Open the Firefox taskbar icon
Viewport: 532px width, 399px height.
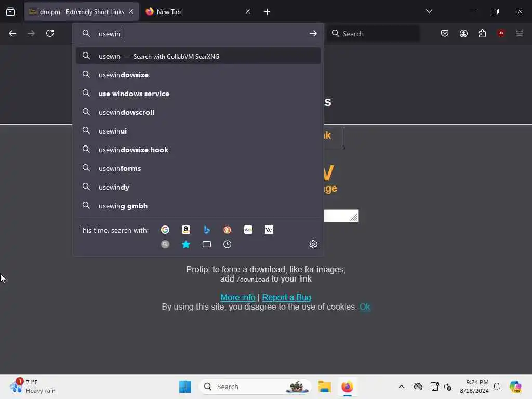(347, 387)
